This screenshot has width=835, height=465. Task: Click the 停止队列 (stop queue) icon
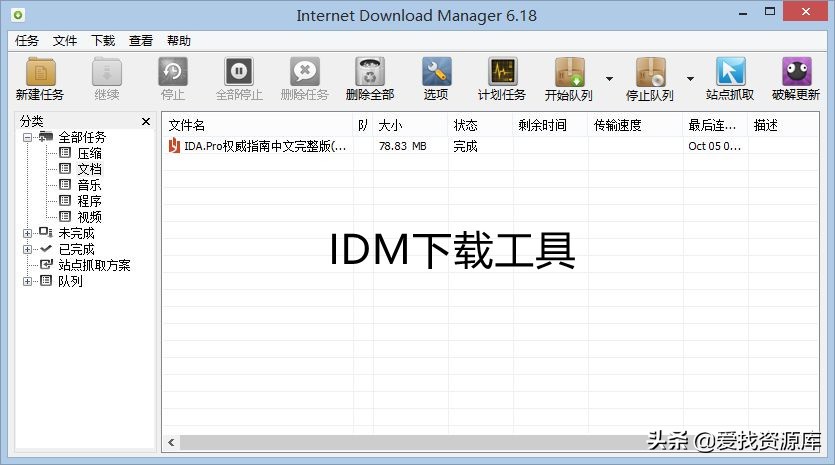[650, 73]
